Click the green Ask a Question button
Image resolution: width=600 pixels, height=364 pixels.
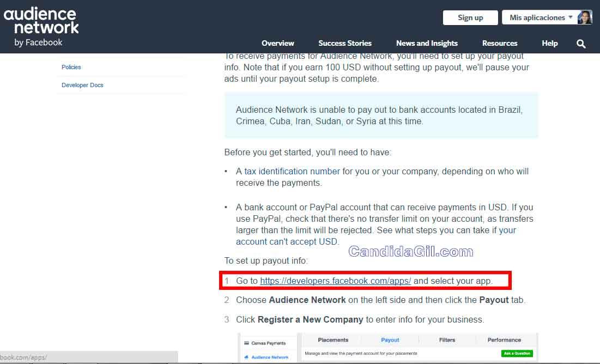pyautogui.click(x=517, y=354)
